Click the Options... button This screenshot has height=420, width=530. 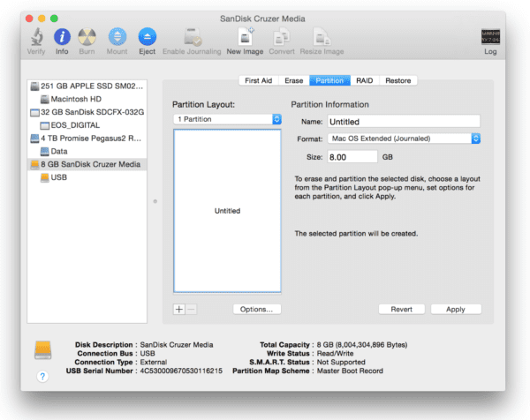257,310
